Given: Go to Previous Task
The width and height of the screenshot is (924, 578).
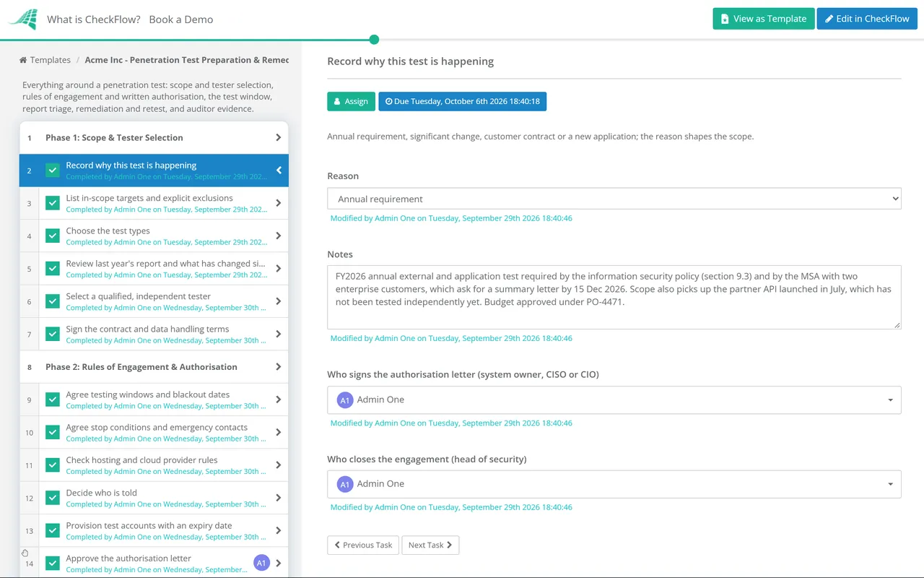Looking at the screenshot, I should tap(363, 545).
